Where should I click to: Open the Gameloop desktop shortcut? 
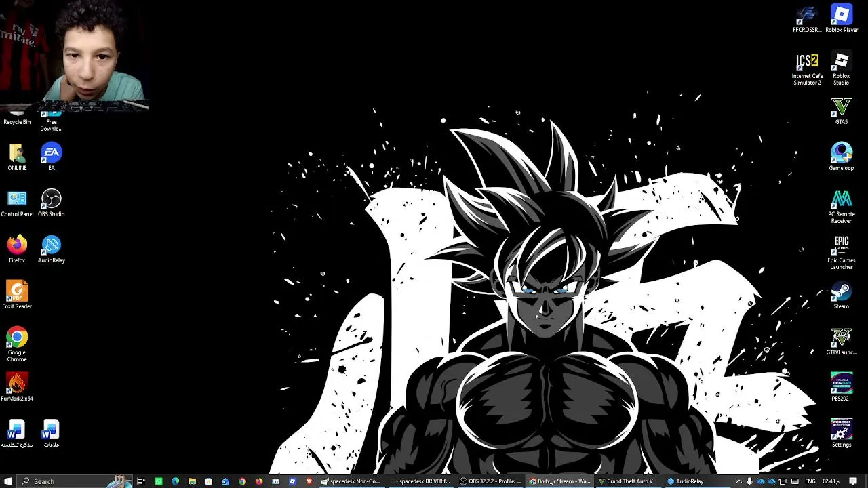(841, 157)
